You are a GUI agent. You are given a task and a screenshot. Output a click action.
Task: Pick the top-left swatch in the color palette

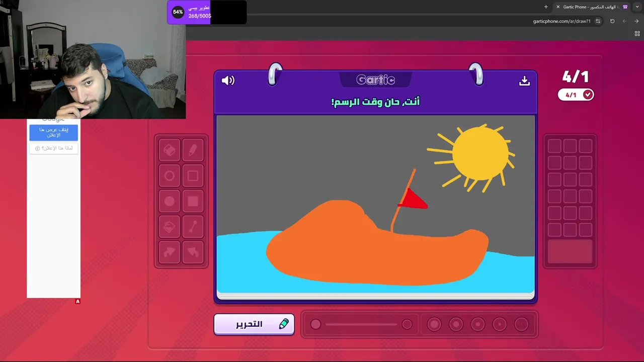click(554, 146)
